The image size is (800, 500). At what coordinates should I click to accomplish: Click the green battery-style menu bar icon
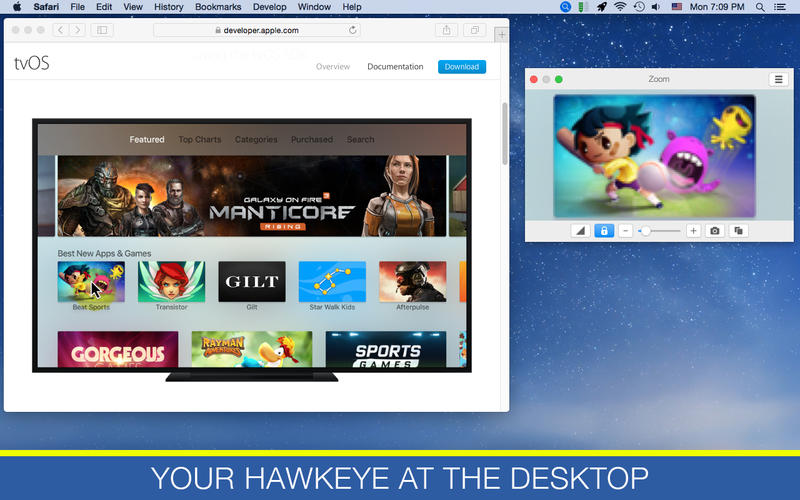(x=583, y=7)
